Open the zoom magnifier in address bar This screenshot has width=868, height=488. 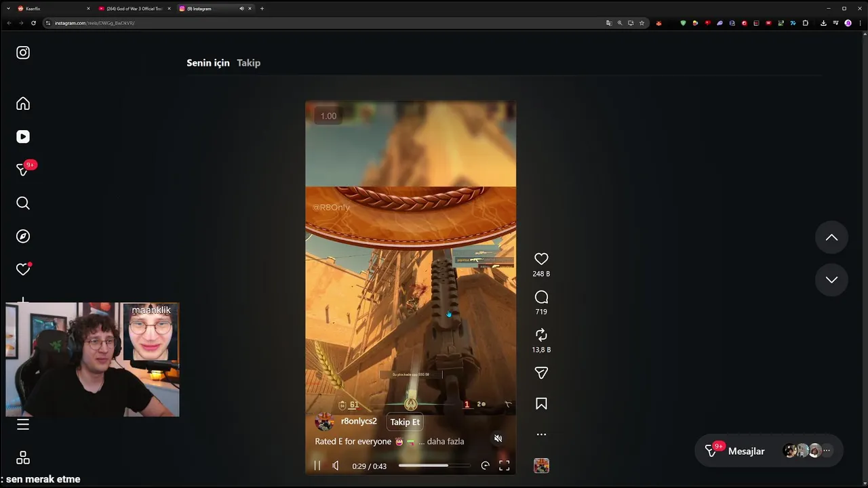click(620, 23)
